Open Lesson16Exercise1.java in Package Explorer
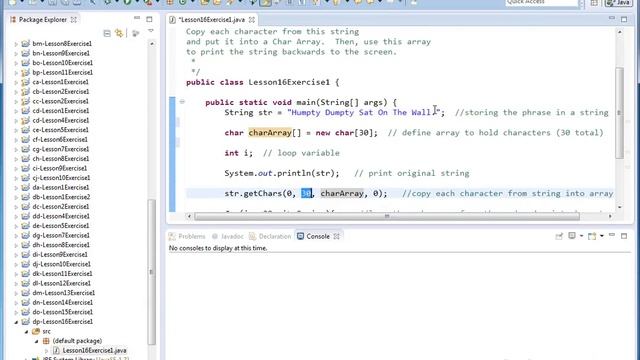The image size is (640, 360). [x=94, y=351]
